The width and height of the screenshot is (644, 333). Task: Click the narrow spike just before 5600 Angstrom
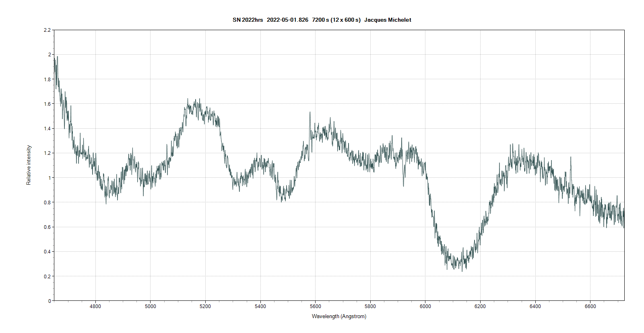pos(310,113)
